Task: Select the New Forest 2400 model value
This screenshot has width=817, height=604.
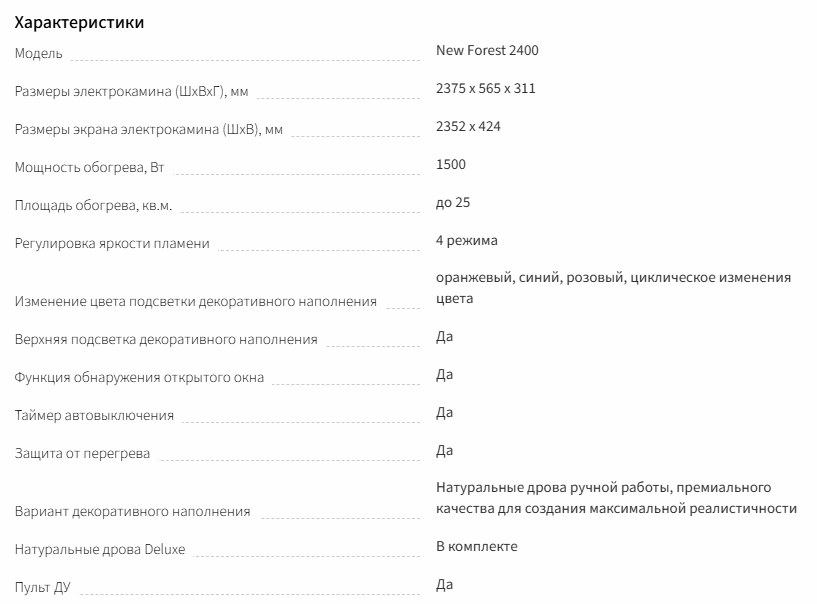Action: pos(487,50)
